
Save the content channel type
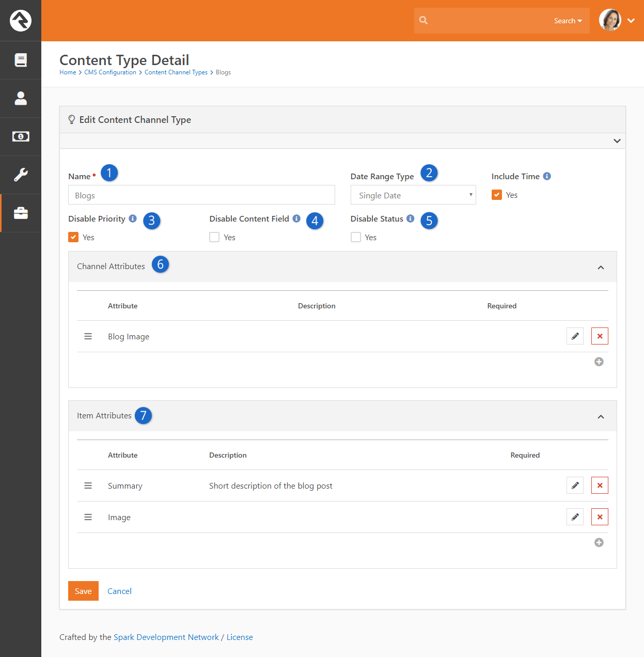coord(83,591)
